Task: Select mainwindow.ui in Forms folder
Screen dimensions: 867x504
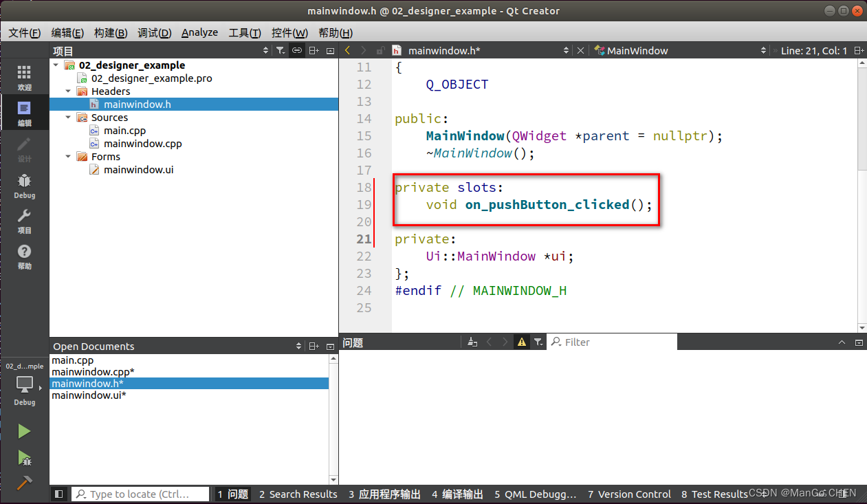Action: click(138, 169)
